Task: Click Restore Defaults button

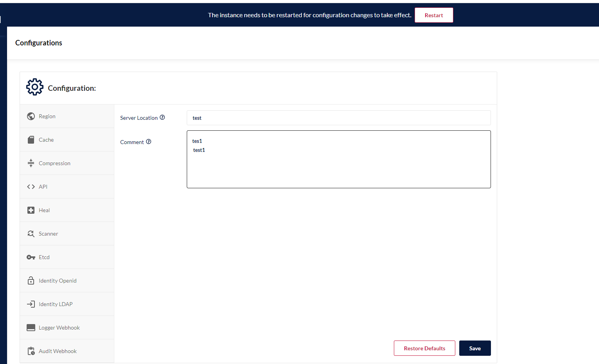Action: [424, 348]
